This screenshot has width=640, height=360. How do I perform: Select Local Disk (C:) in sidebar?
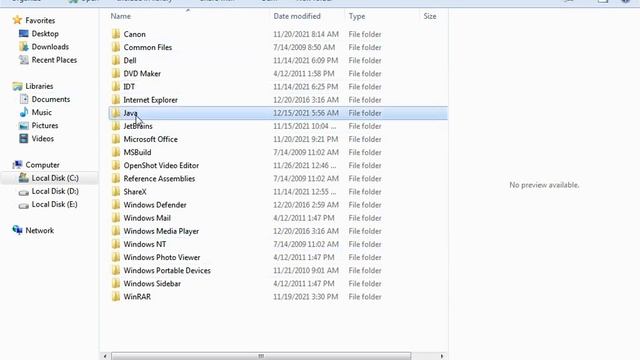[55, 178]
